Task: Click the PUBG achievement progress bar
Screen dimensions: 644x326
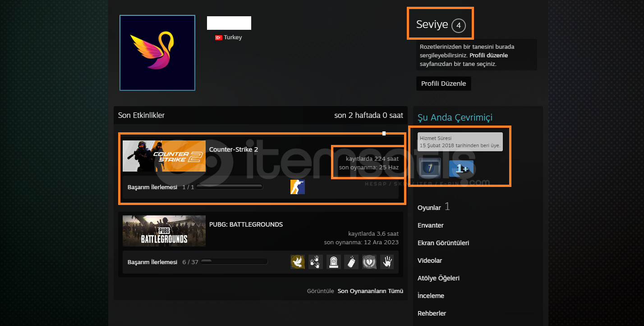Action: [x=234, y=262]
